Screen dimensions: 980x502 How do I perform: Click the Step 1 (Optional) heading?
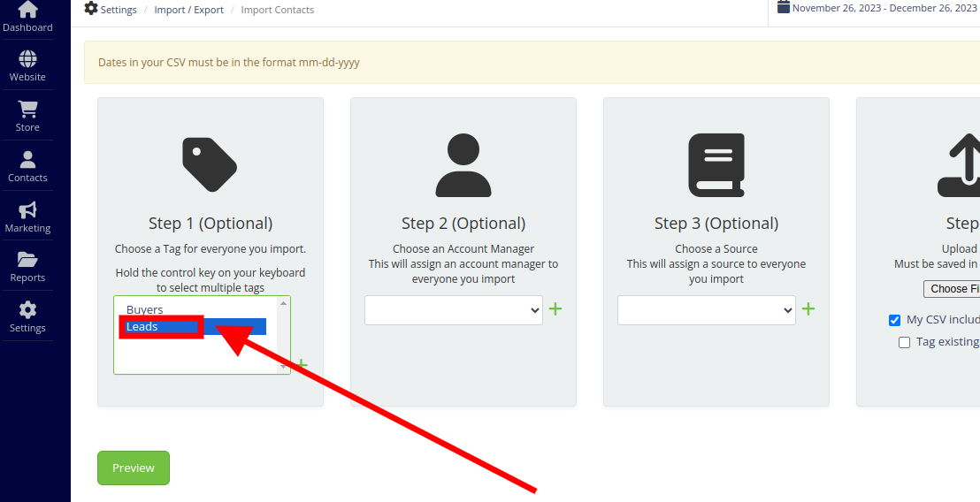(211, 224)
